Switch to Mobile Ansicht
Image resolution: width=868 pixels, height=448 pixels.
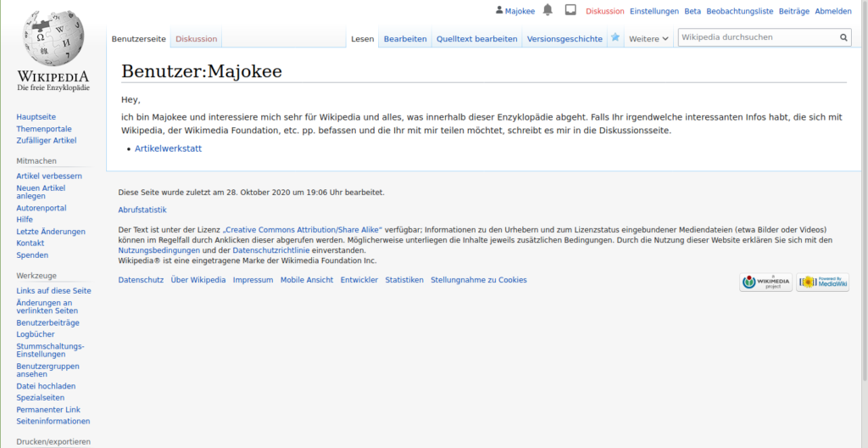click(x=307, y=280)
